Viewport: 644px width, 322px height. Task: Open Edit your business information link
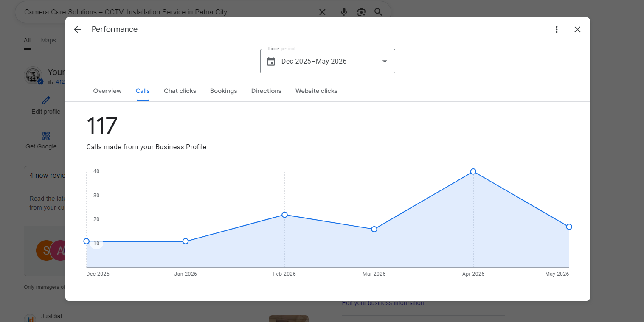pos(383,303)
